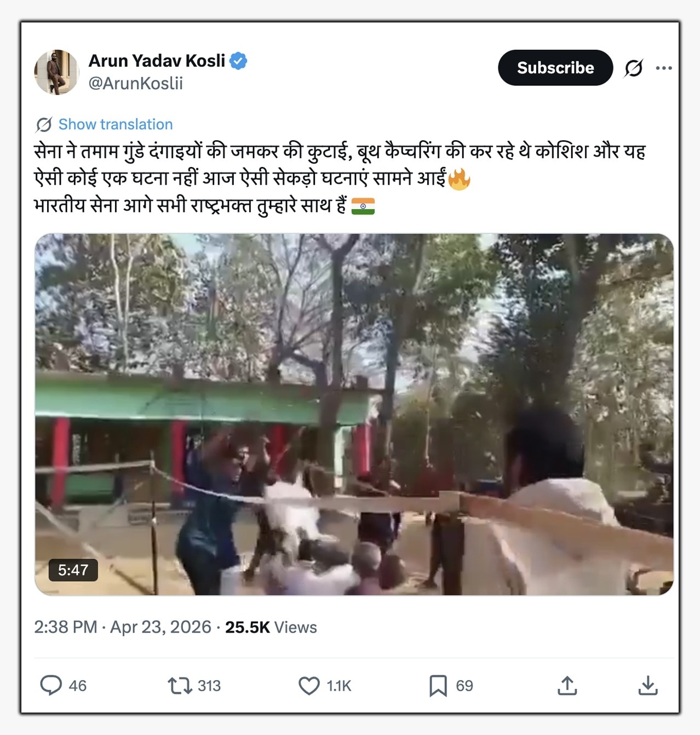Download the video using the download icon
Viewport: 700px width, 735px height.
coord(647,685)
